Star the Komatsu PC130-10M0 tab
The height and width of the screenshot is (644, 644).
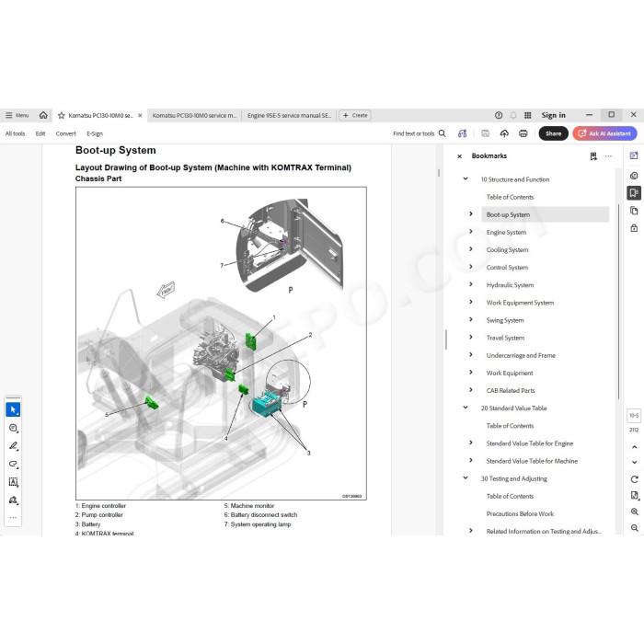pos(62,115)
